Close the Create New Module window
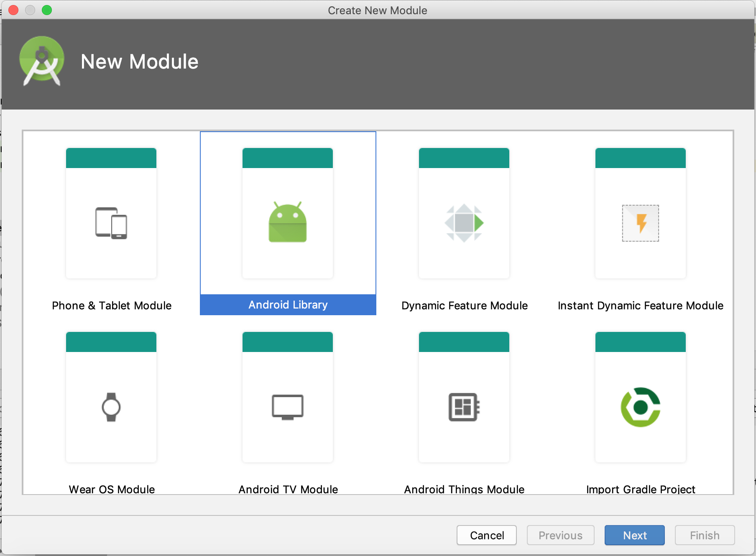This screenshot has width=756, height=556. point(13,10)
